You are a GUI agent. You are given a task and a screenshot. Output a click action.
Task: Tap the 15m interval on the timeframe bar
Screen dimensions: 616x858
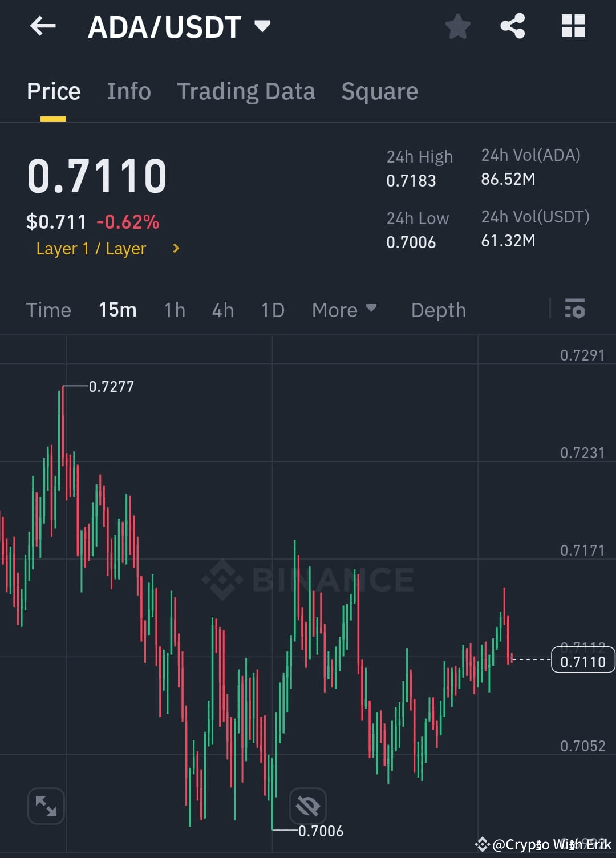point(117,310)
